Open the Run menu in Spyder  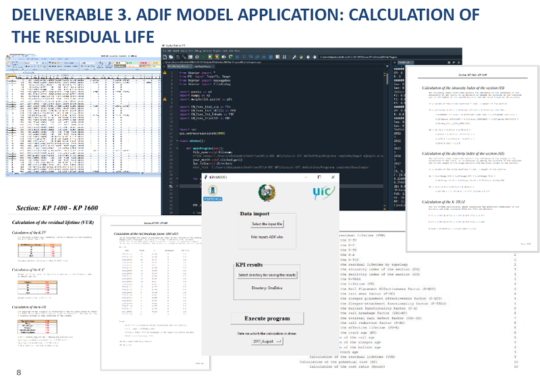pos(191,51)
